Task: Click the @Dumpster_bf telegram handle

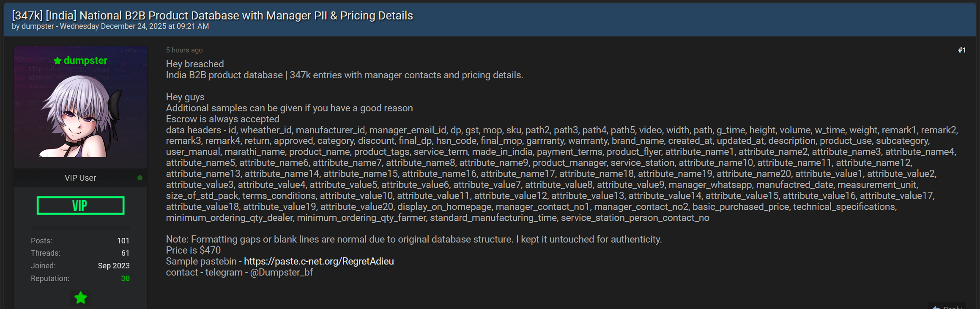Action: [x=282, y=272]
